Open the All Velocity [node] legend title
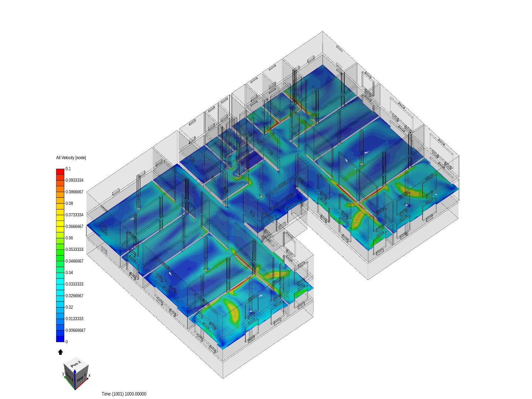Image resolution: width=532 pixels, height=399 pixels. click(x=71, y=157)
